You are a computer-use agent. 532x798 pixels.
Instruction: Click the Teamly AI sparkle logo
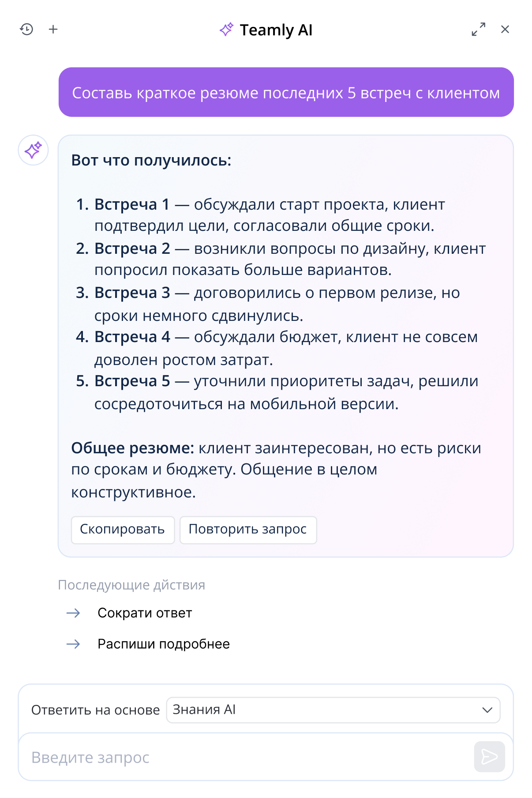226,30
